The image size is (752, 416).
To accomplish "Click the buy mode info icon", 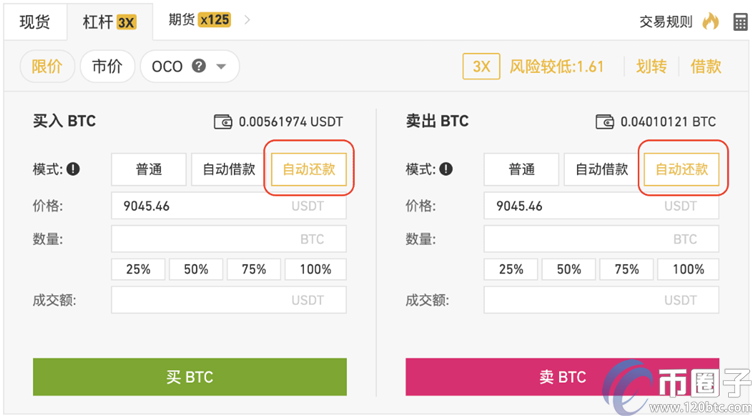I will pos(73,170).
